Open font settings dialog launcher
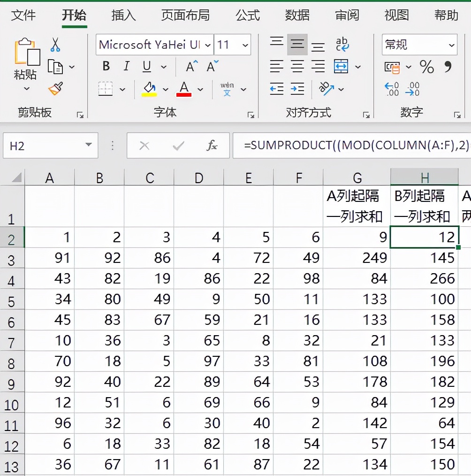The width and height of the screenshot is (471, 476). pyautogui.click(x=251, y=115)
